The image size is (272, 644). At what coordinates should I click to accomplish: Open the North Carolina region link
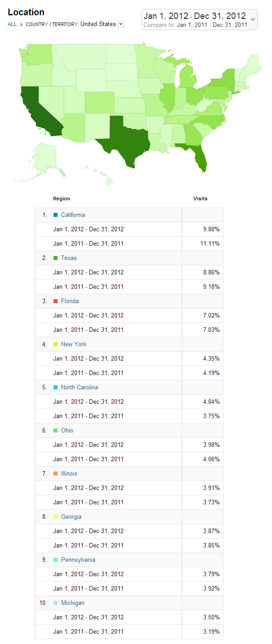tap(80, 388)
